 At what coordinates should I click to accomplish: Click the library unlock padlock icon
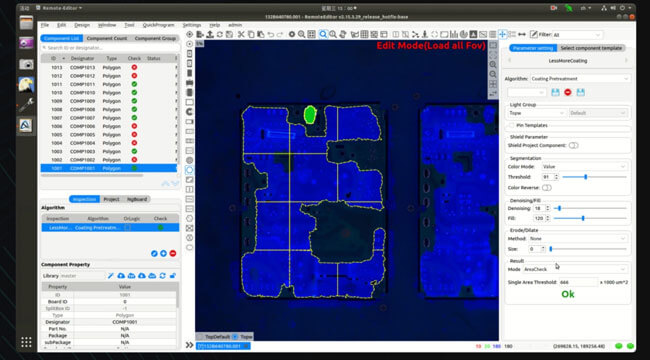point(173,276)
